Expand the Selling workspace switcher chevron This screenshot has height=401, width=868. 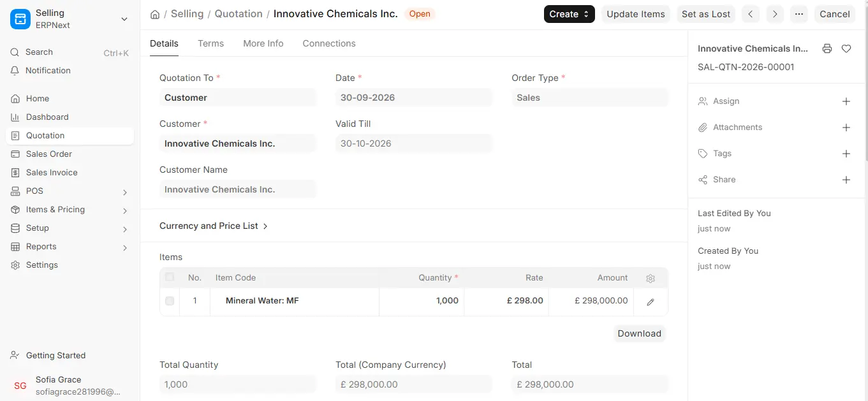point(124,19)
